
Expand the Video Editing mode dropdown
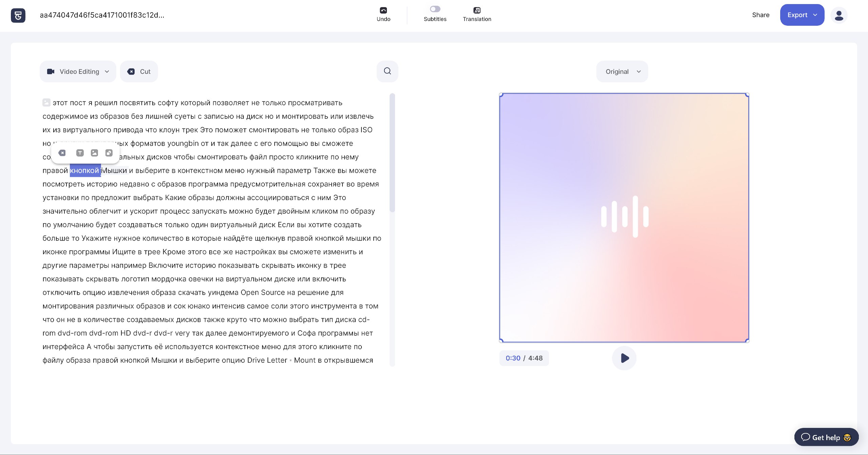pyautogui.click(x=78, y=71)
